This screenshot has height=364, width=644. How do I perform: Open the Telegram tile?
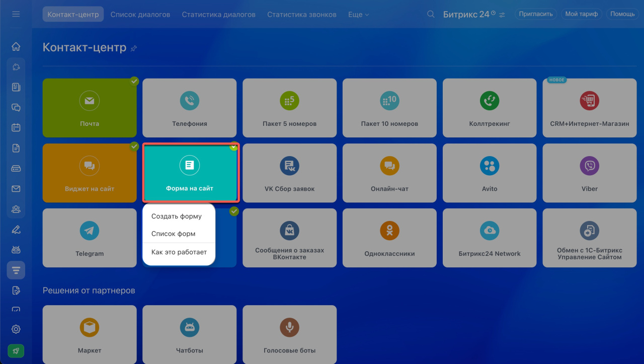tap(90, 238)
